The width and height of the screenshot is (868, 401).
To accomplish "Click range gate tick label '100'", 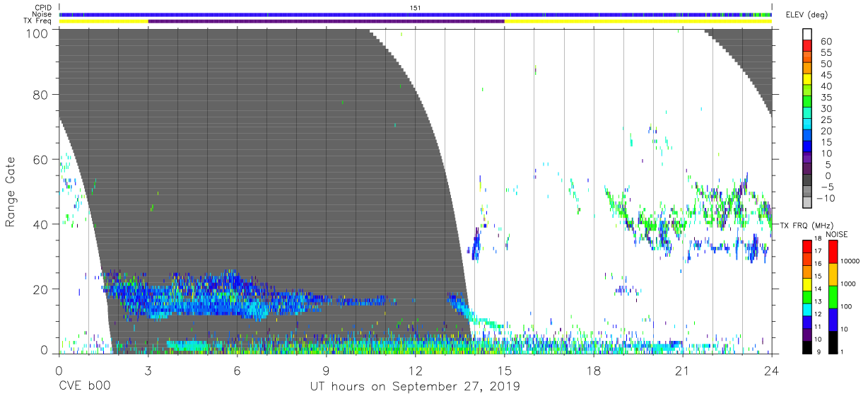I will click(x=37, y=33).
